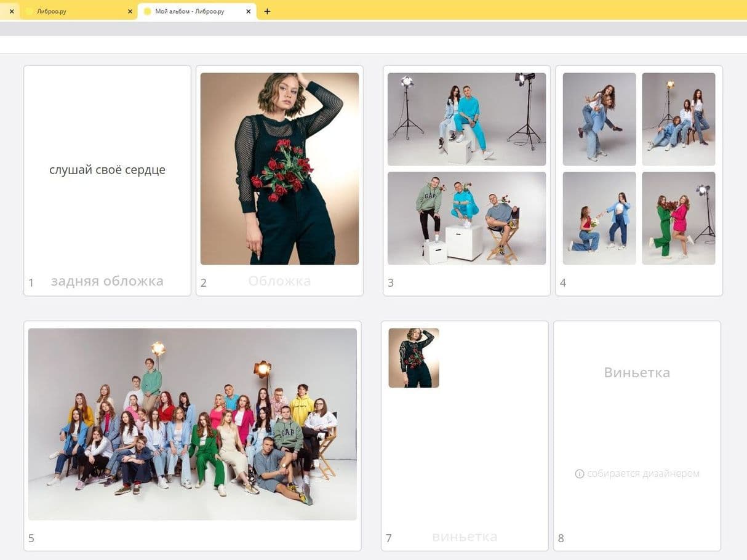Click the favicon on the Мой альбом tab
747x560 pixels.
[147, 12]
